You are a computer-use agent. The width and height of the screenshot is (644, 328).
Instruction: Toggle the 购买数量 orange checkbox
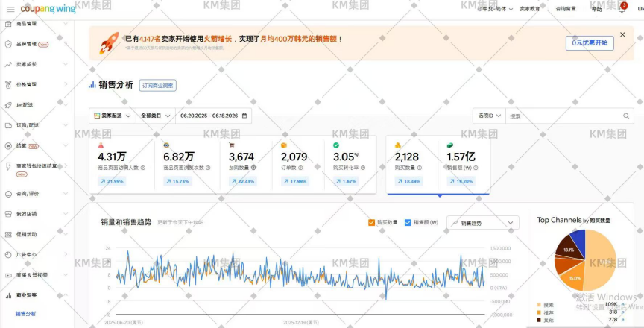pos(371,222)
